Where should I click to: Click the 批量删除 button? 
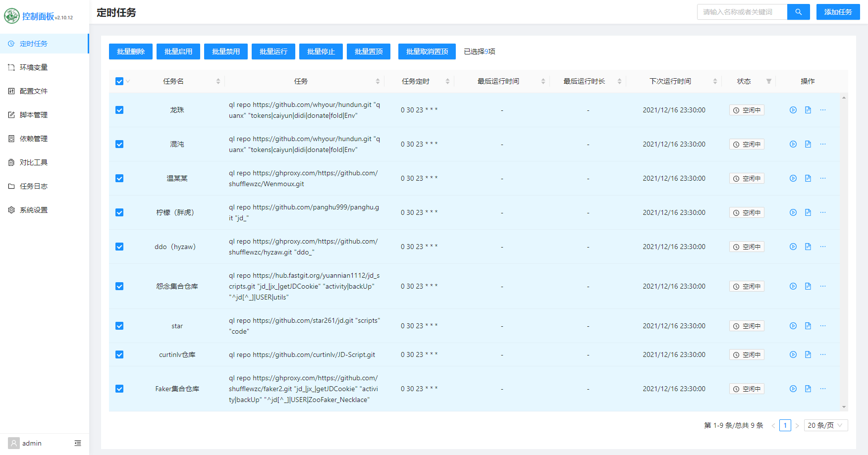(131, 51)
